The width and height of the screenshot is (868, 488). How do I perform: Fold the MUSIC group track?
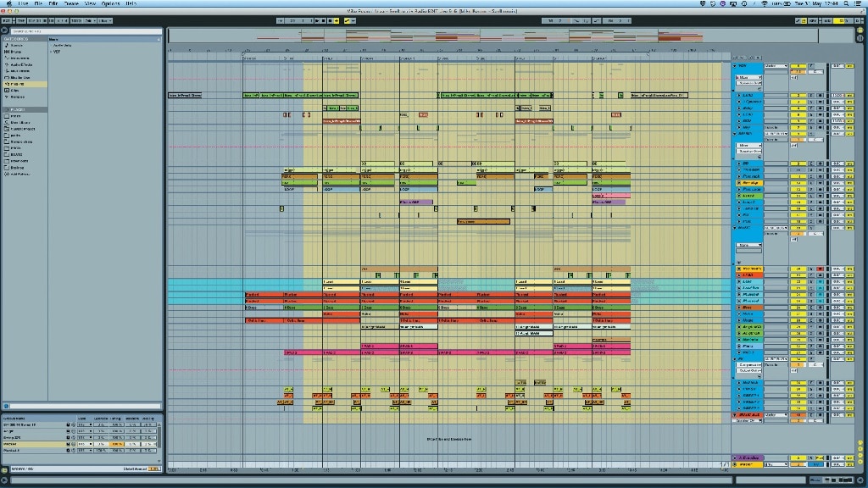coord(735,227)
